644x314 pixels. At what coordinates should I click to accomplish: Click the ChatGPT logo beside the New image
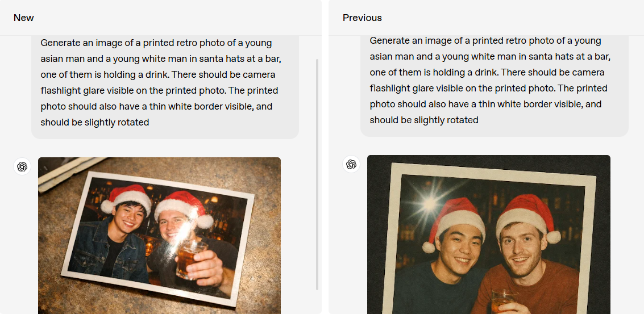(x=22, y=166)
